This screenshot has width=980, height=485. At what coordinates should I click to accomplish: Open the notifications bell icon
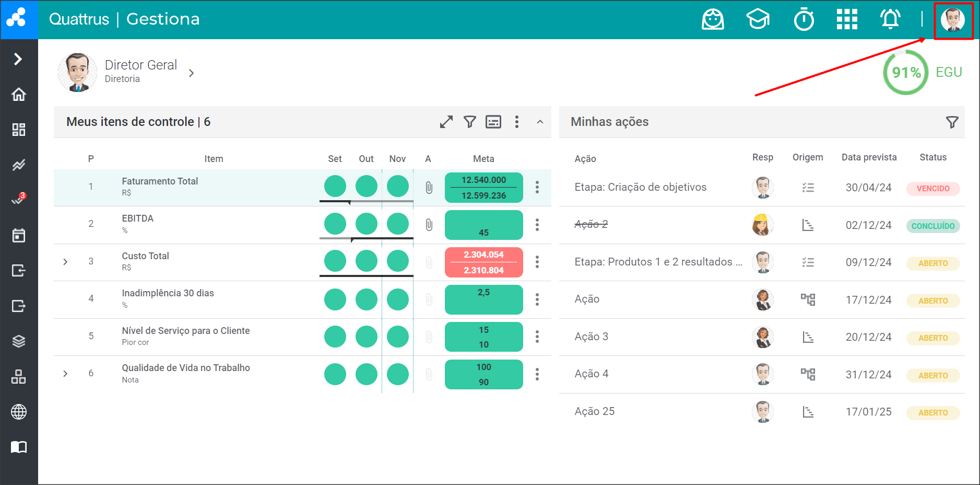(x=890, y=19)
